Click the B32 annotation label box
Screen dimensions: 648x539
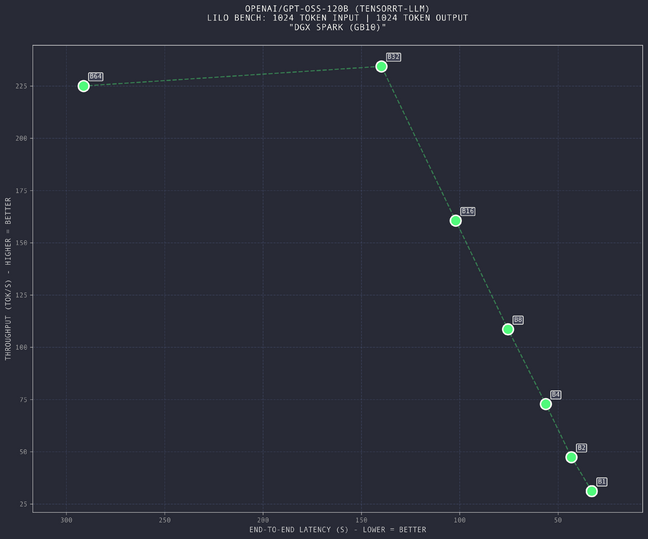393,57
